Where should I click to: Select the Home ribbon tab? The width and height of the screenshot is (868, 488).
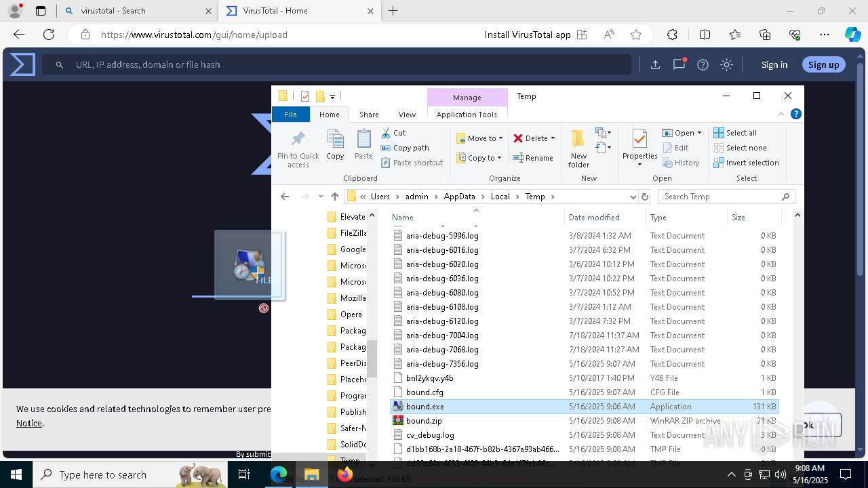pyautogui.click(x=329, y=115)
